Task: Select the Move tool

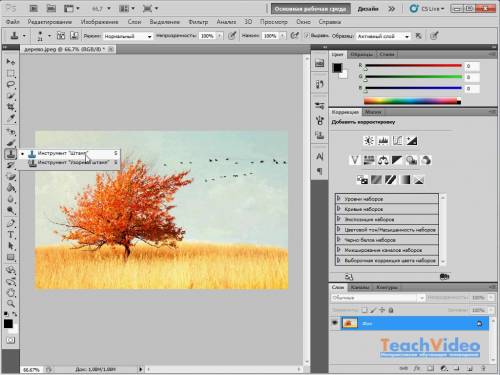Action: pos(11,62)
